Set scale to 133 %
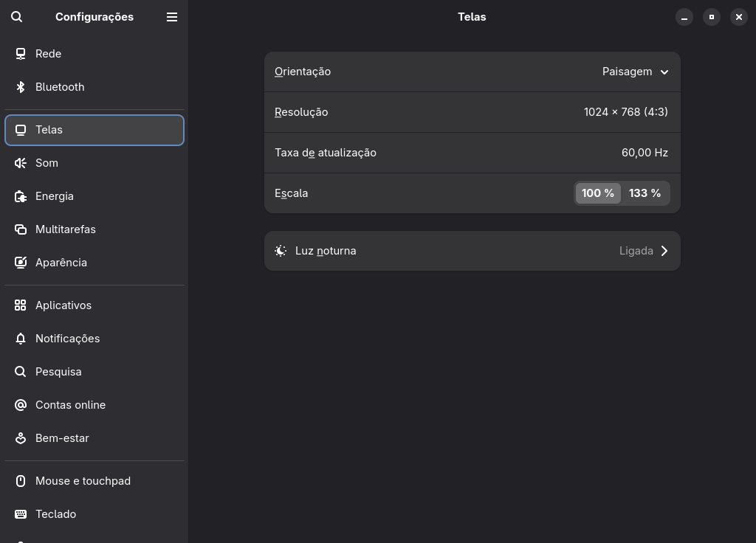 click(645, 193)
